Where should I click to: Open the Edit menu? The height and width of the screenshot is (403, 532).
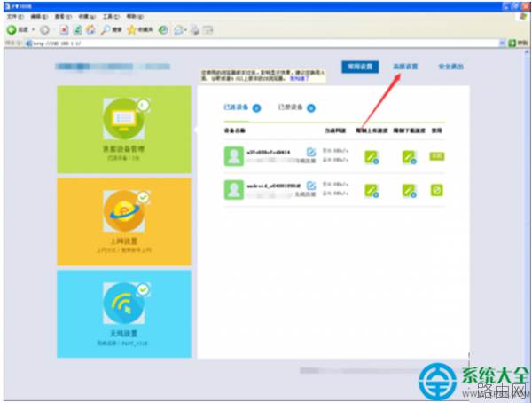click(39, 16)
